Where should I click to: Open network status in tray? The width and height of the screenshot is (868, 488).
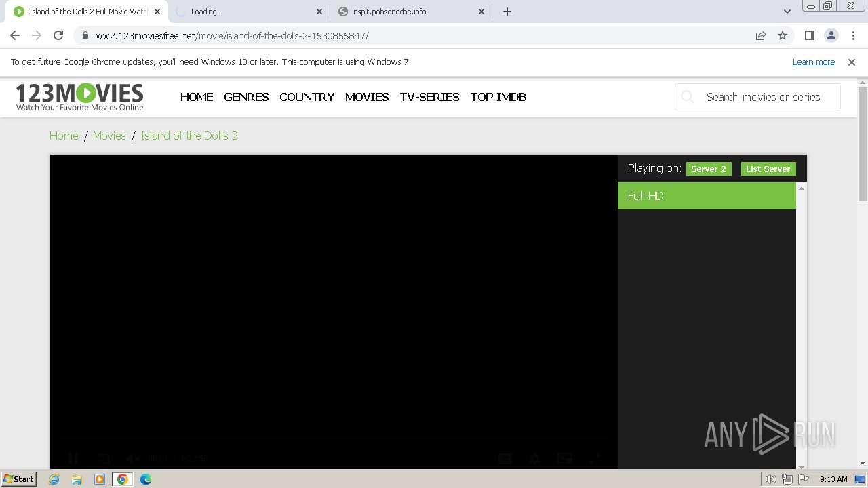click(x=787, y=479)
